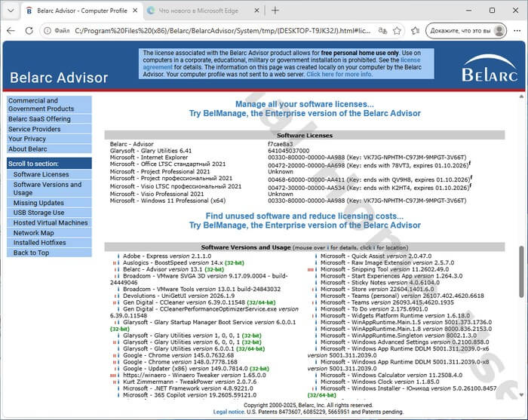Click info icon for Google Chrome version 145.0.7632.68
The width and height of the screenshot is (528, 420).
pos(118,355)
